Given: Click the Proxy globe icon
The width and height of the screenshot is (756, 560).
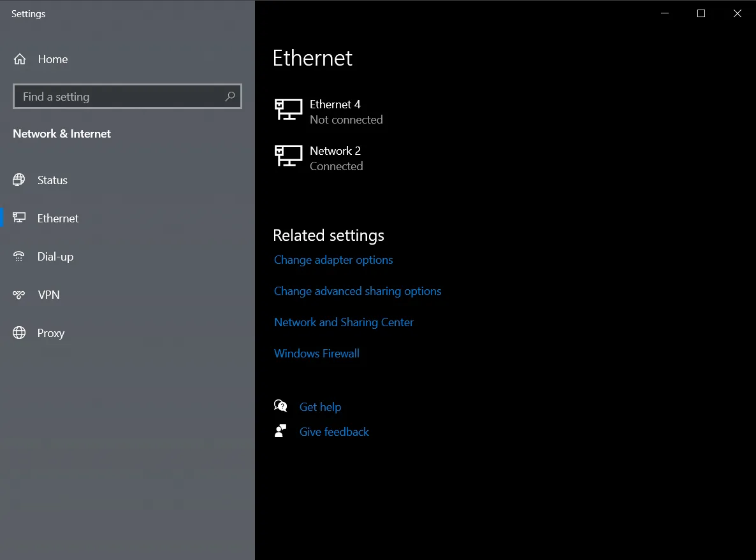Looking at the screenshot, I should [19, 333].
